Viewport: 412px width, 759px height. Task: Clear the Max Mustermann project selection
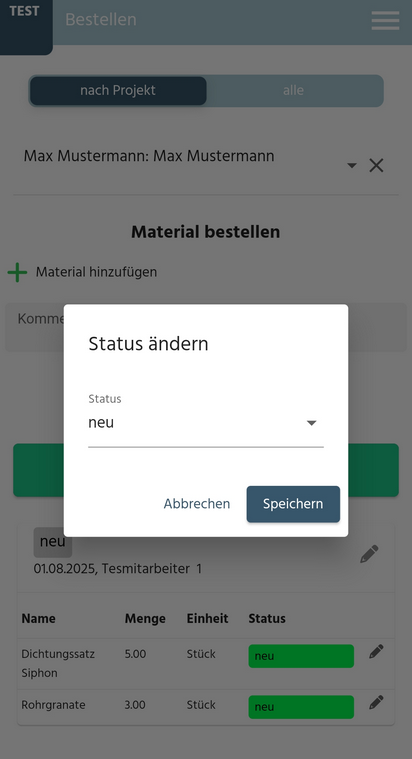[376, 166]
